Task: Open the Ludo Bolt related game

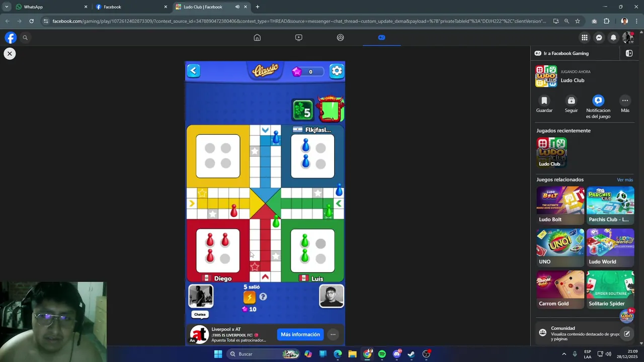Action: click(560, 205)
